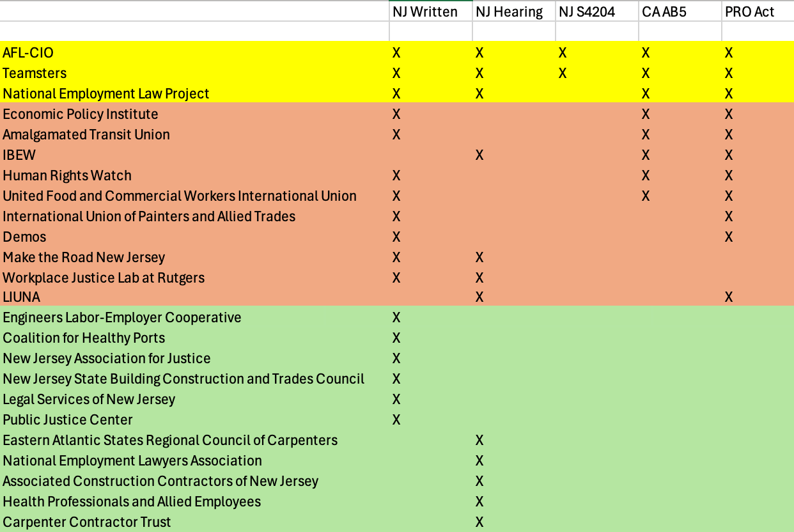Click the Human Rights Watch cell
The image size is (794, 532).
tap(194, 175)
